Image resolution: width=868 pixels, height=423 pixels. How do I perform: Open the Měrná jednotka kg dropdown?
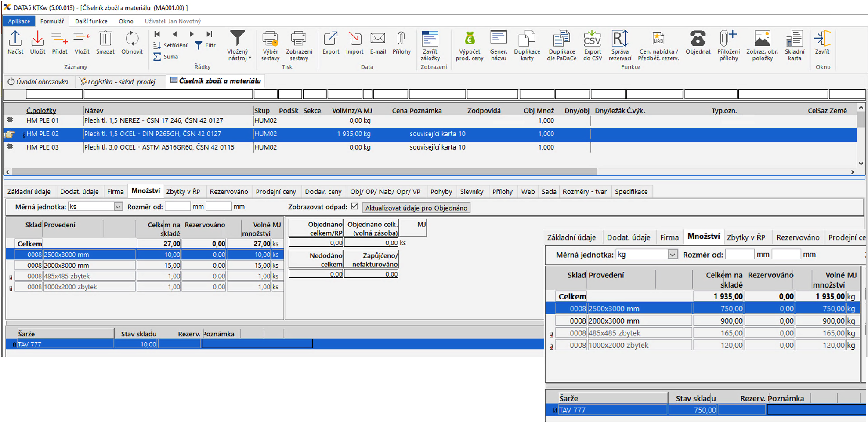click(672, 255)
